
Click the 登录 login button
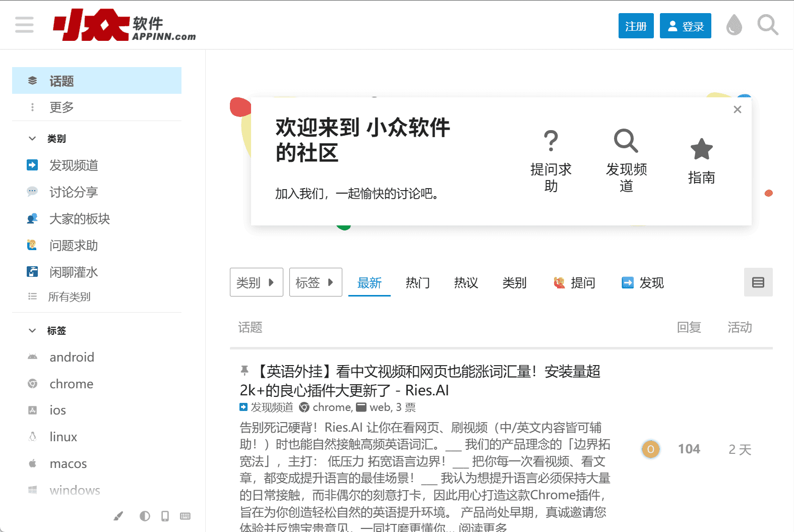point(685,26)
